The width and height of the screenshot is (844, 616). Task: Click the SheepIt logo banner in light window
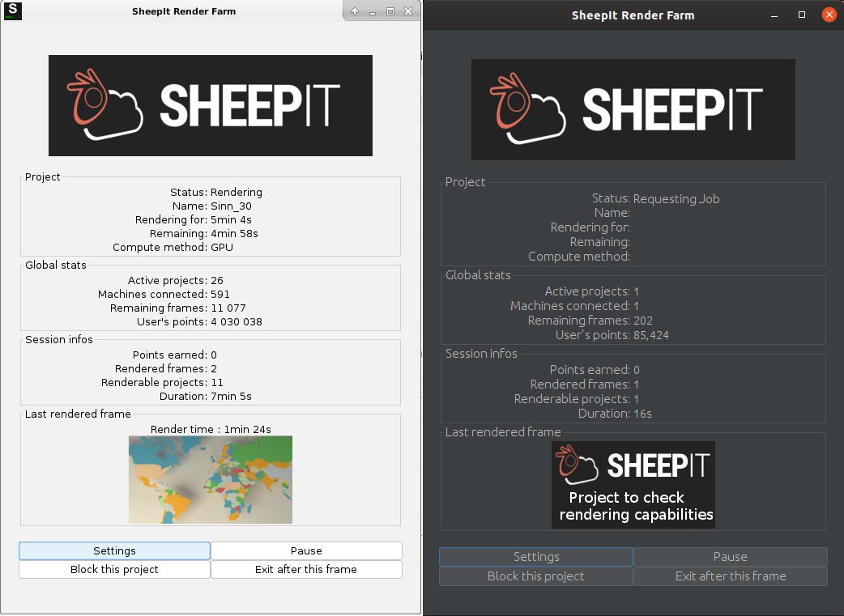point(211,105)
